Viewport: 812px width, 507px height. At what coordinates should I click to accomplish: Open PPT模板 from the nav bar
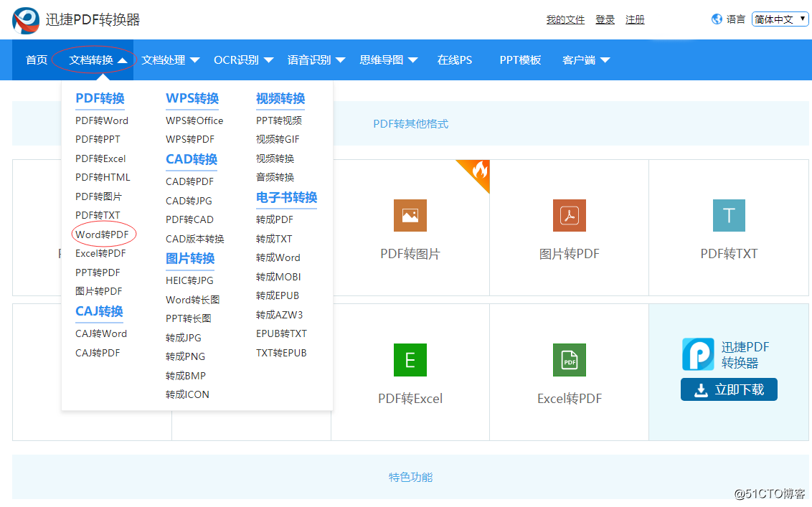click(x=520, y=60)
